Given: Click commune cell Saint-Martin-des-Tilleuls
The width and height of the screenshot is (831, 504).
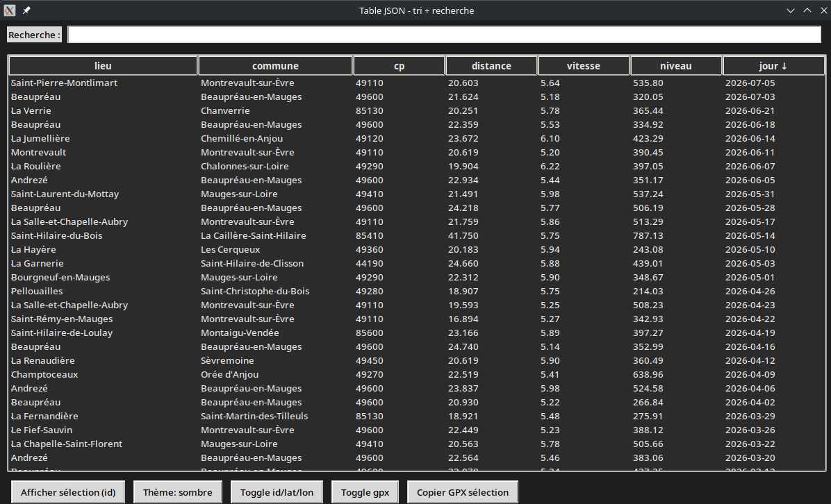Looking at the screenshot, I should pyautogui.click(x=254, y=416).
